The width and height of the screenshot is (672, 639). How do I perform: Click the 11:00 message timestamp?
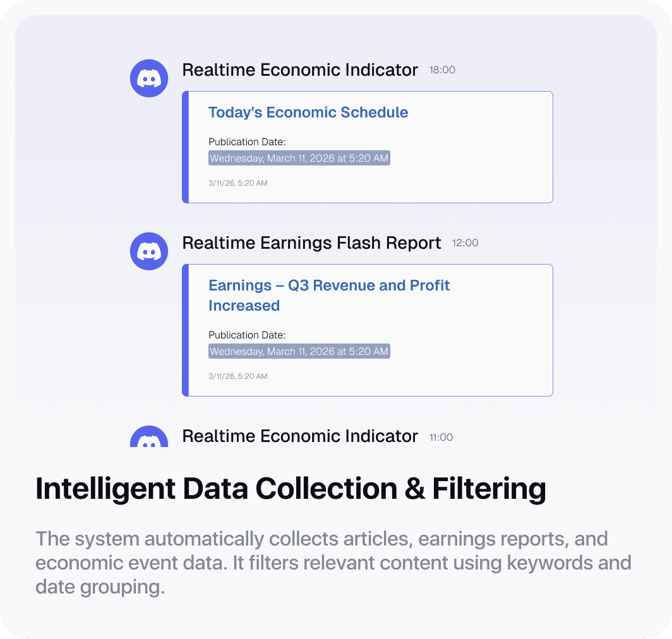pyautogui.click(x=442, y=437)
